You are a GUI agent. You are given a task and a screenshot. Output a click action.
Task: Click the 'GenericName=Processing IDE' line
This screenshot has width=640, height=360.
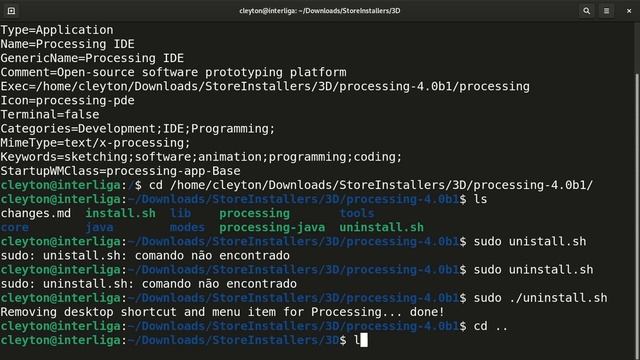92,58
